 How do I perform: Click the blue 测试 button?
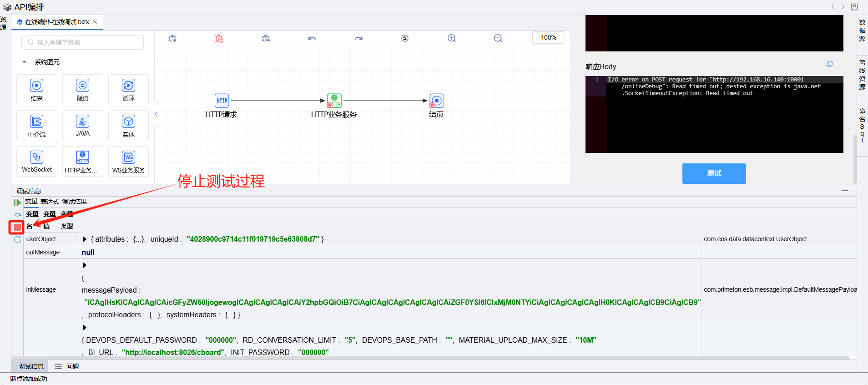tap(714, 173)
